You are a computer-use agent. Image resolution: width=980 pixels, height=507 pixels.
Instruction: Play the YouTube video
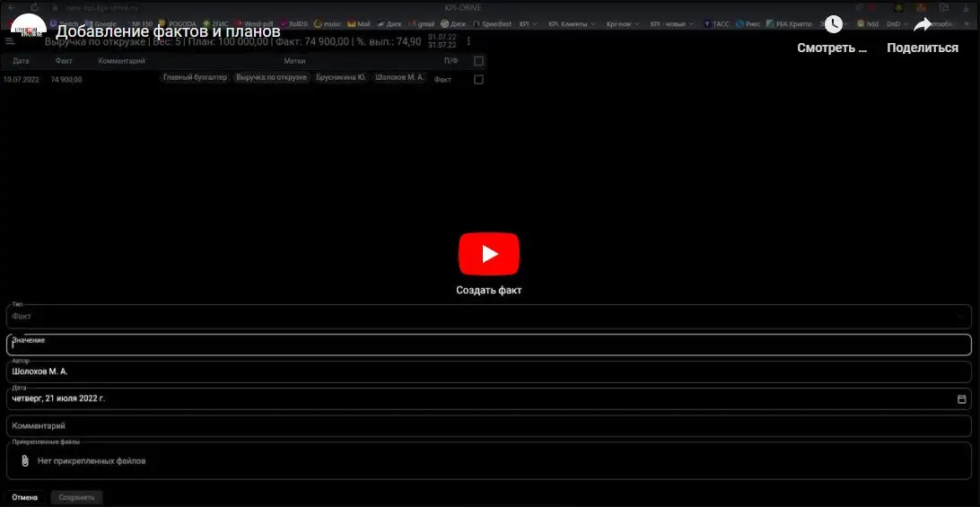[489, 254]
